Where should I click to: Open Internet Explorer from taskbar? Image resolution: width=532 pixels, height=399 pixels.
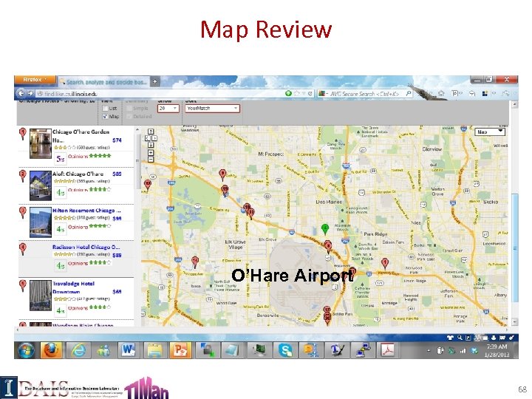78,350
